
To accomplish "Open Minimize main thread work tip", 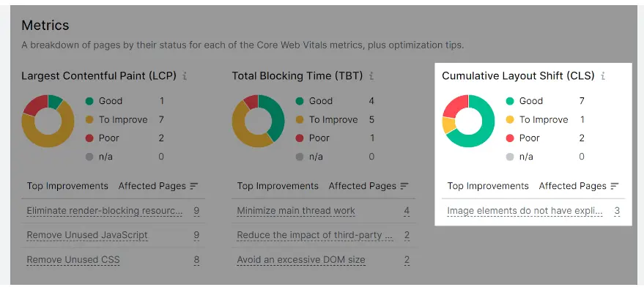I will (x=296, y=211).
